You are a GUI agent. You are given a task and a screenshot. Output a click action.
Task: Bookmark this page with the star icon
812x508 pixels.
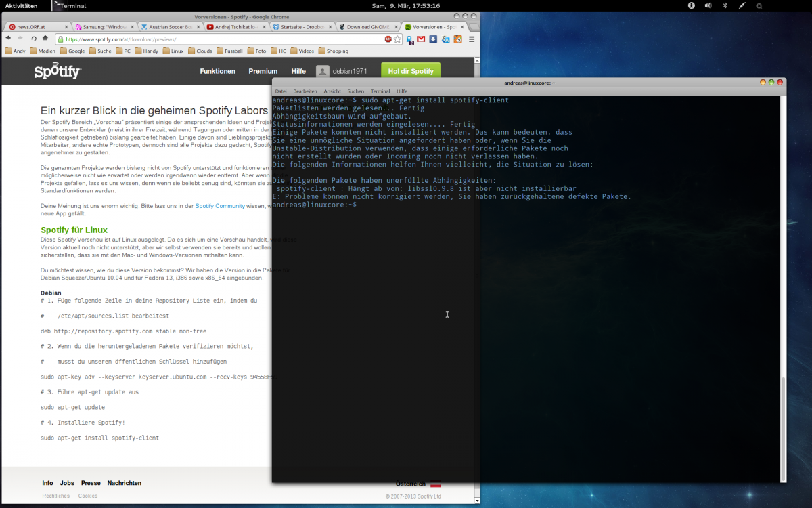tap(399, 39)
